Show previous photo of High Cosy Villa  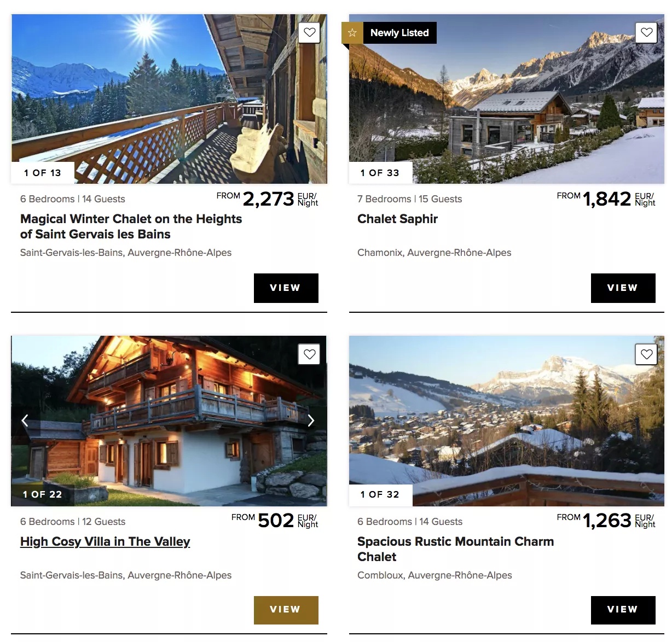[25, 420]
